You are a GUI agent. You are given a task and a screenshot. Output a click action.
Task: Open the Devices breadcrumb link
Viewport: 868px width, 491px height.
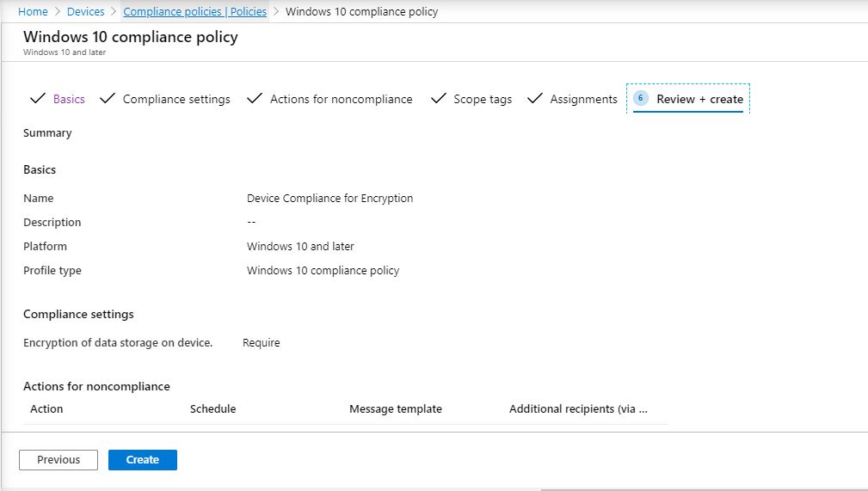[85, 11]
